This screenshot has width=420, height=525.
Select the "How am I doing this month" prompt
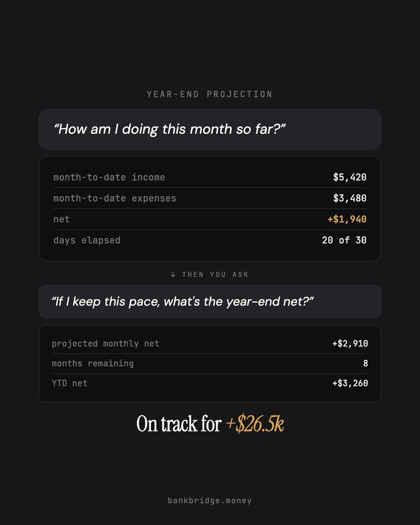click(210, 129)
